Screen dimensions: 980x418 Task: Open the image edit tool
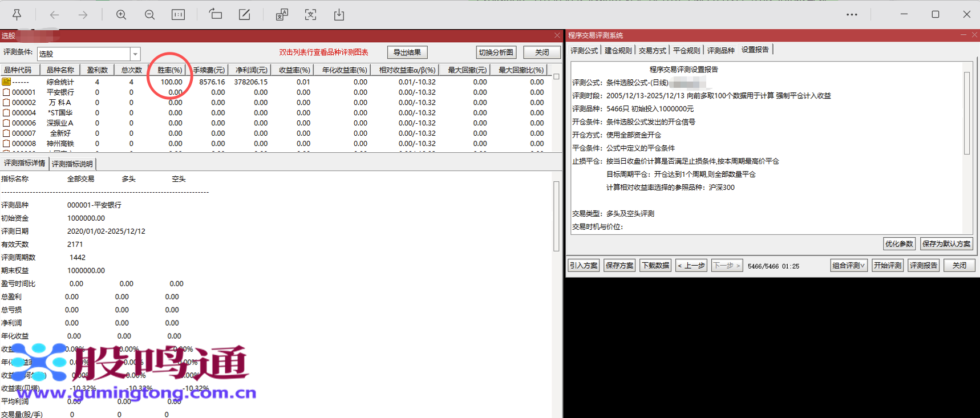(244, 14)
